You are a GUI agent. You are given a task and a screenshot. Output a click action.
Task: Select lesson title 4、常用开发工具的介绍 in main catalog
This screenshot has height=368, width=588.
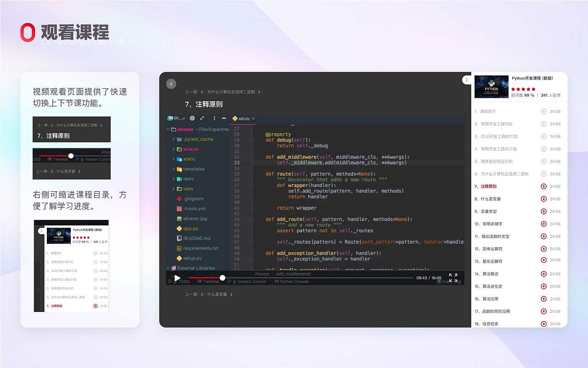click(496, 149)
